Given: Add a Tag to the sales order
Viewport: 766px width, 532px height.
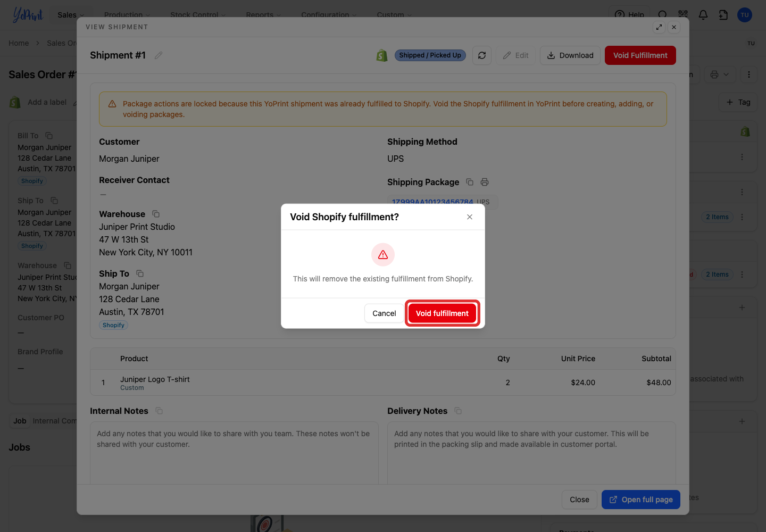Looking at the screenshot, I should [738, 102].
